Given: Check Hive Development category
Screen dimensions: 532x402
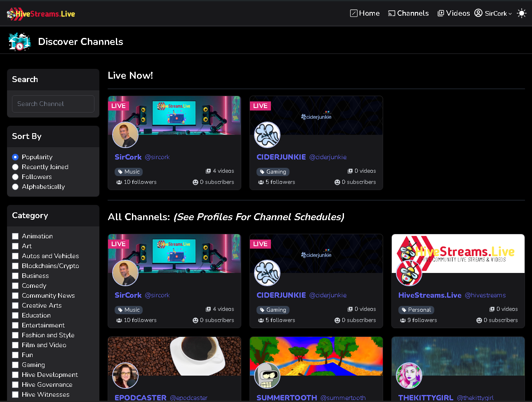Looking at the screenshot, I should click(x=15, y=375).
